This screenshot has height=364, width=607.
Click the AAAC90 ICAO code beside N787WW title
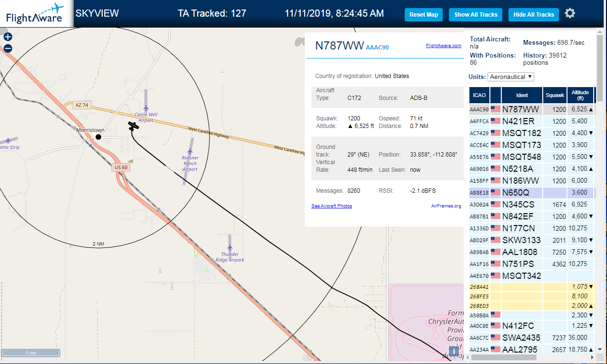(x=377, y=48)
